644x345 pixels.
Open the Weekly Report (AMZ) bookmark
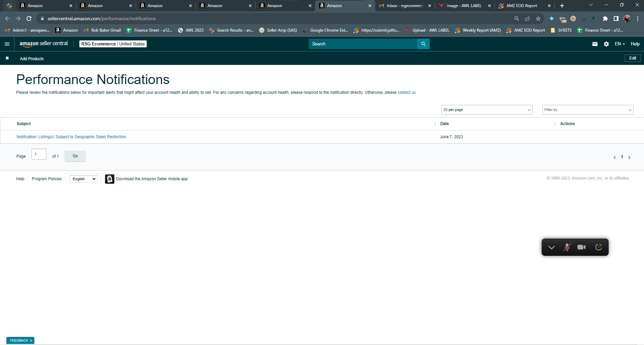click(x=478, y=30)
